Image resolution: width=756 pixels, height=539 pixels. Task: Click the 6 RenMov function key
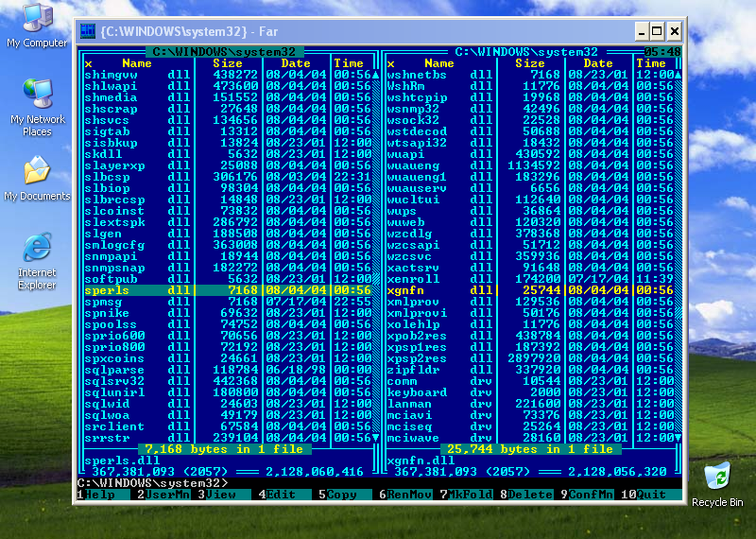405,495
